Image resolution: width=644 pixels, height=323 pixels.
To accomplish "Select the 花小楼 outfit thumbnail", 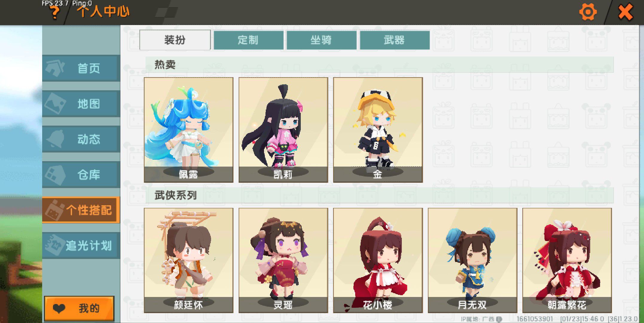I will 378,260.
